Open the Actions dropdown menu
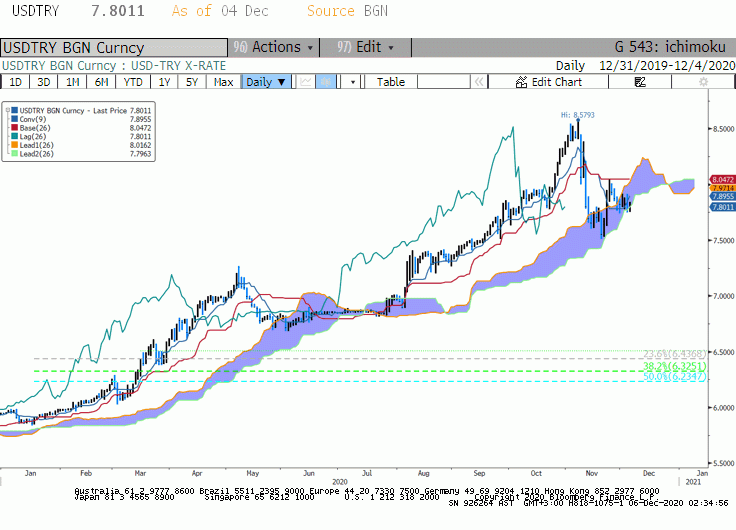Viewport: 736px width, 530px height. (274, 47)
